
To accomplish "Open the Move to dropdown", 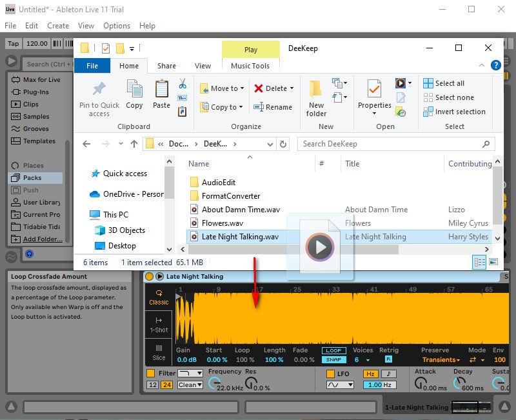I will [x=222, y=88].
